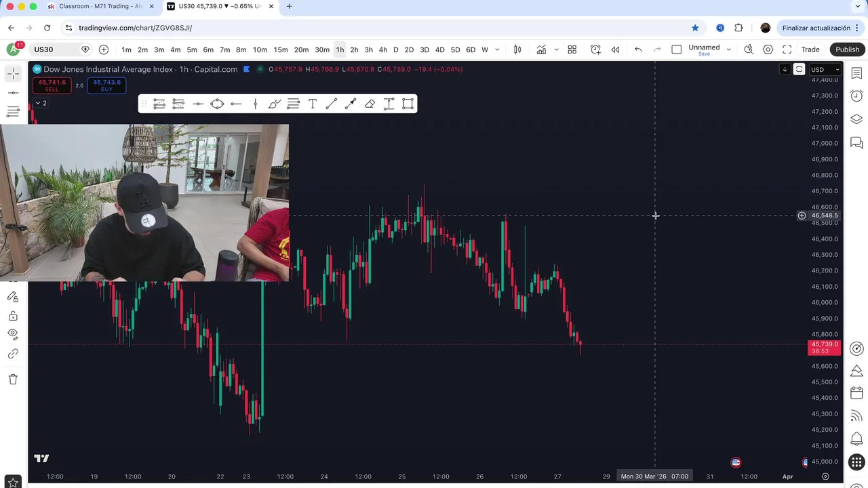Click the BUY 45,743.6 button
Image resolution: width=868 pixels, height=488 pixels.
[106, 85]
